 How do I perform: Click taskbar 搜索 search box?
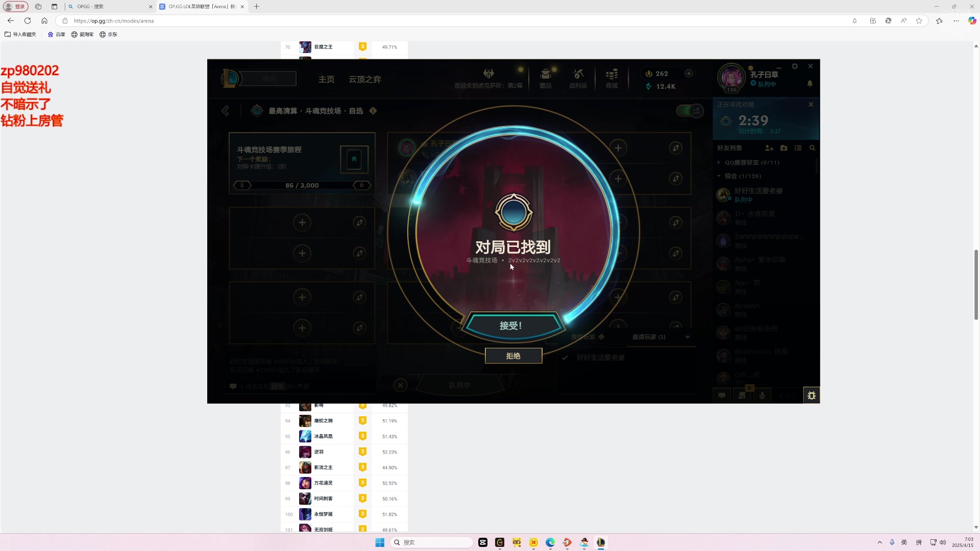click(x=432, y=542)
